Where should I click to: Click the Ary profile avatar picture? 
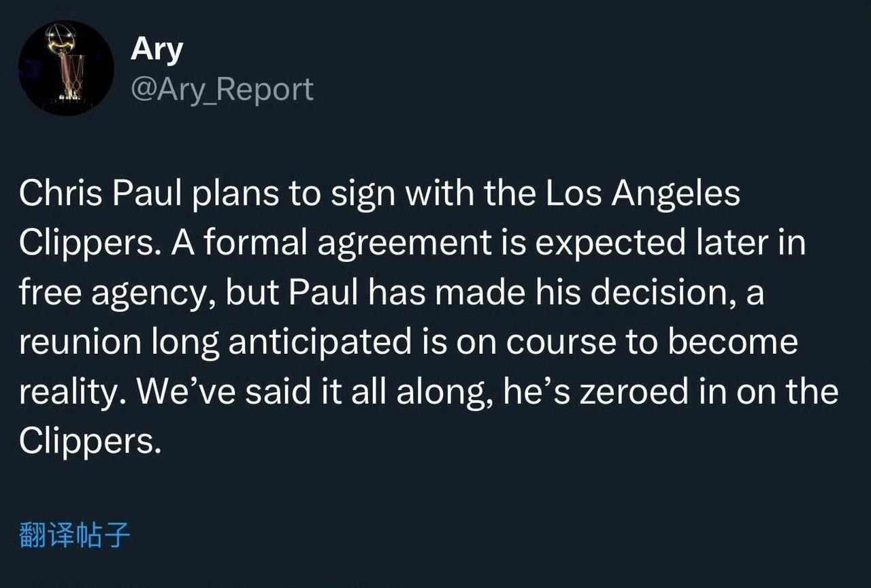pos(66,68)
